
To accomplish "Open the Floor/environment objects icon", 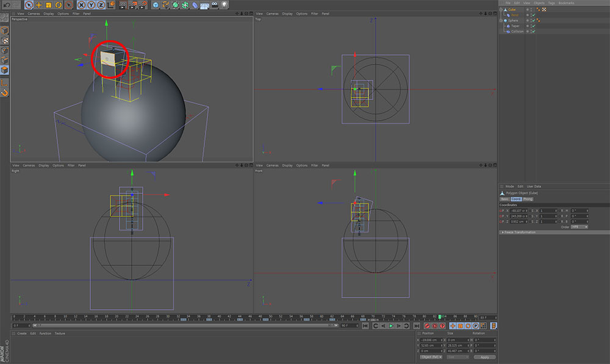I will 204,5.
